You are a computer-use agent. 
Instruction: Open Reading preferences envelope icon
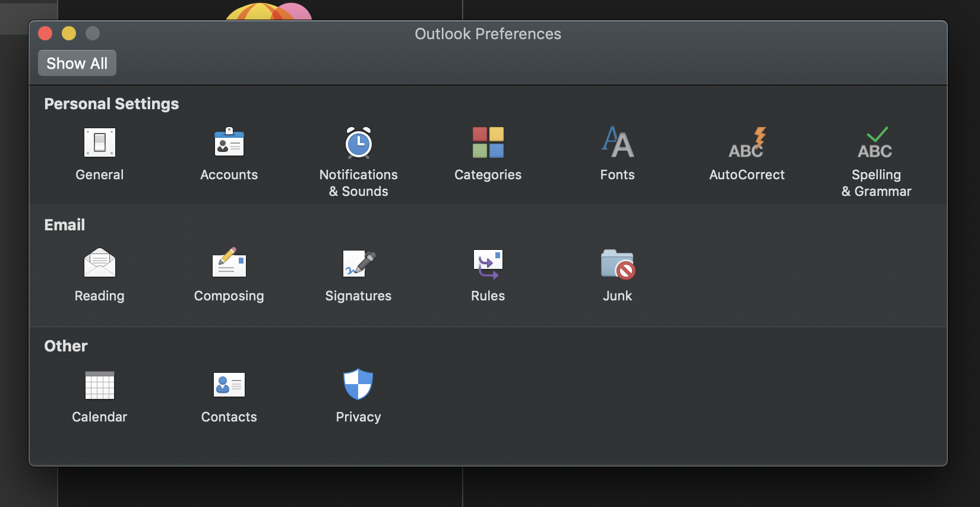[x=100, y=263]
